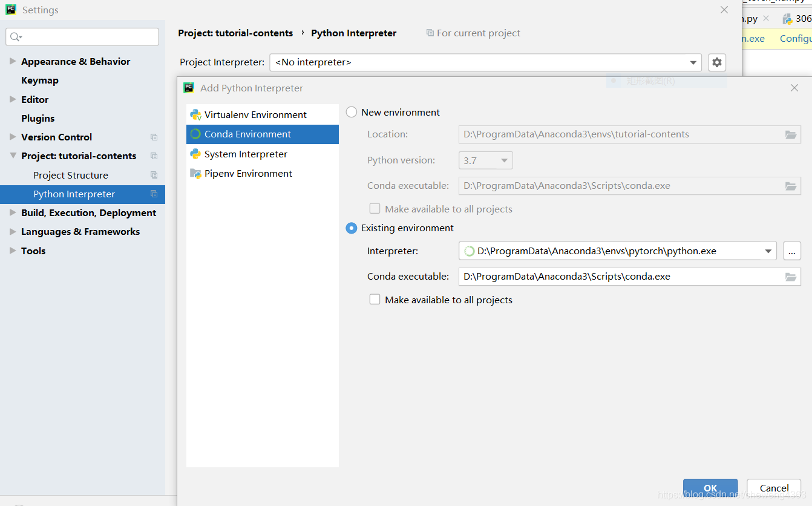
Task: Click the Pipenv Environment icon
Action: [x=195, y=173]
